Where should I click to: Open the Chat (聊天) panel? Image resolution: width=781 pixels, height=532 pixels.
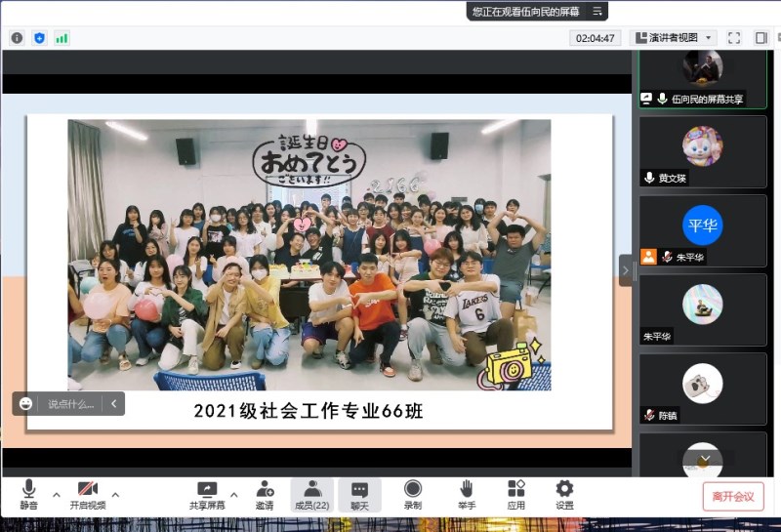pos(360,495)
